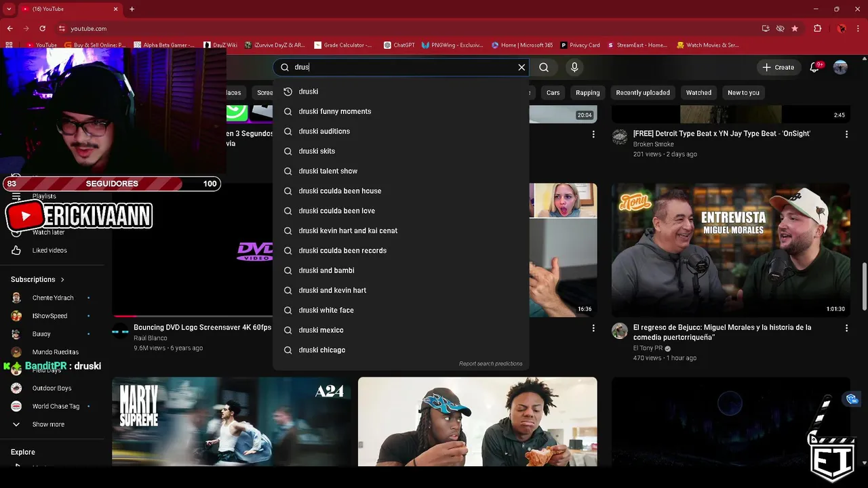Click the youtube.com address bar
The image size is (868, 488).
[x=407, y=28]
